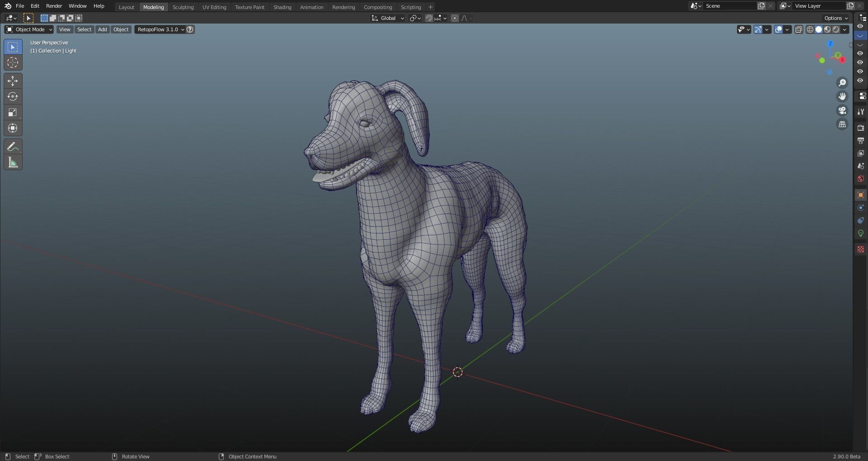Click the outliner display mode icon
Image resolution: width=868 pixels, height=461 pixels.
tap(863, 18)
